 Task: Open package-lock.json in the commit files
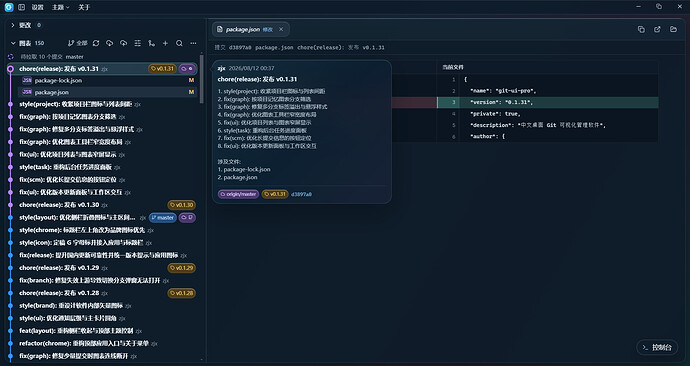107,81
